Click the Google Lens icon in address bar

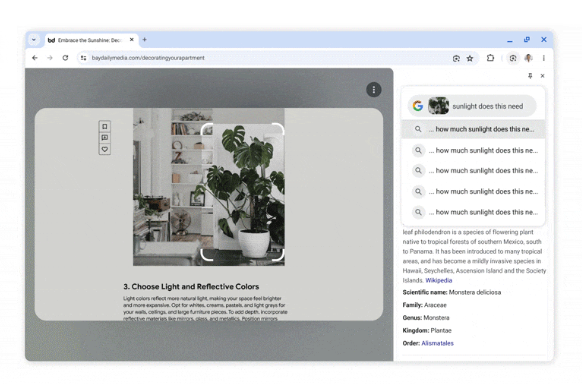[456, 58]
